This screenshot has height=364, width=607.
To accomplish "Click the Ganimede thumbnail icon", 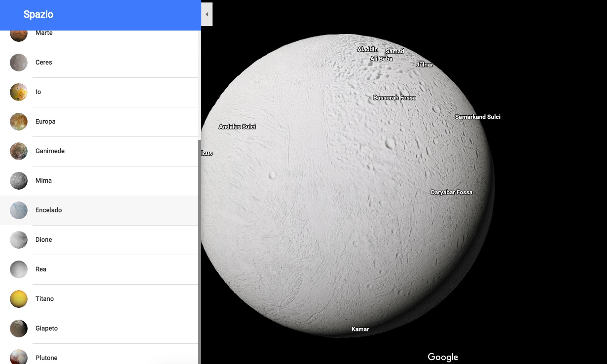I will click(19, 151).
